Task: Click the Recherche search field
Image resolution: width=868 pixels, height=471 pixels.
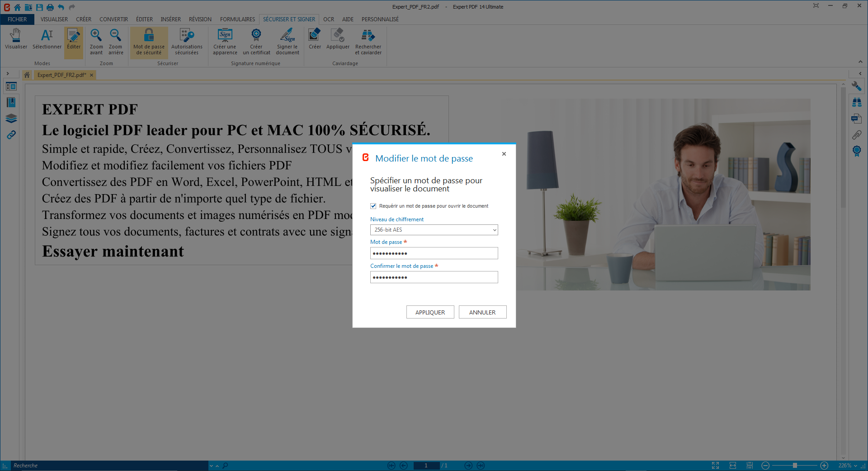Action: [x=108, y=466]
